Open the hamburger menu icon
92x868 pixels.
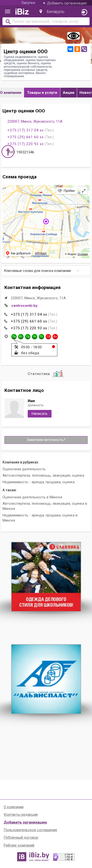click(x=7, y=12)
